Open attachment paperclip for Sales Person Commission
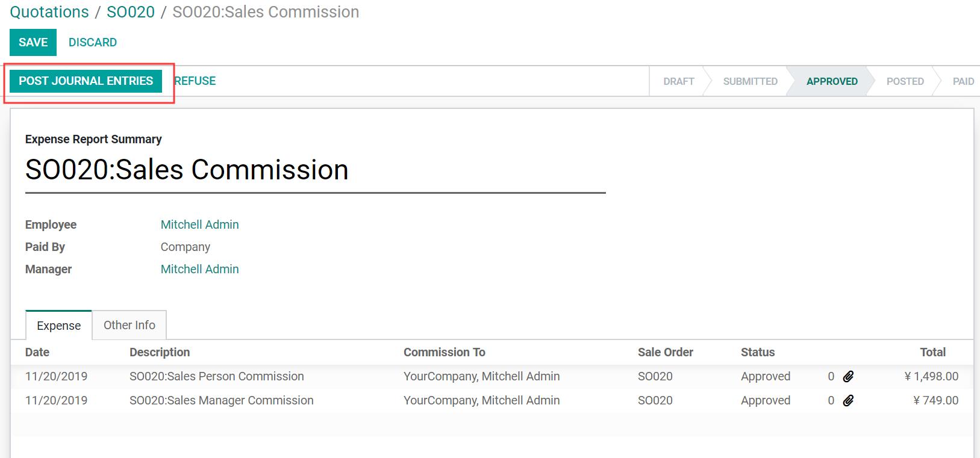The height and width of the screenshot is (458, 980). (848, 377)
